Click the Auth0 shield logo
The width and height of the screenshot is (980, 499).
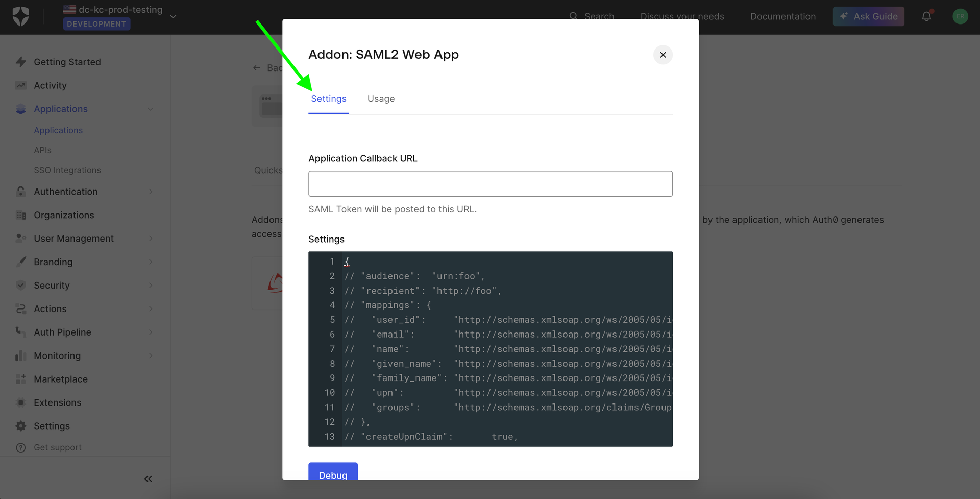point(20,16)
